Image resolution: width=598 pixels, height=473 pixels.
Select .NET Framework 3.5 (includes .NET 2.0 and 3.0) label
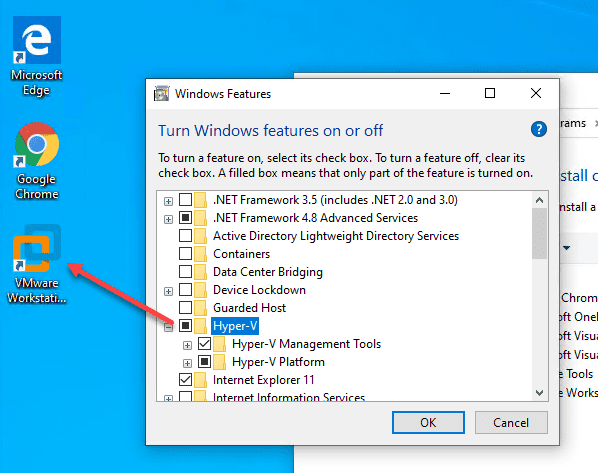coord(335,200)
